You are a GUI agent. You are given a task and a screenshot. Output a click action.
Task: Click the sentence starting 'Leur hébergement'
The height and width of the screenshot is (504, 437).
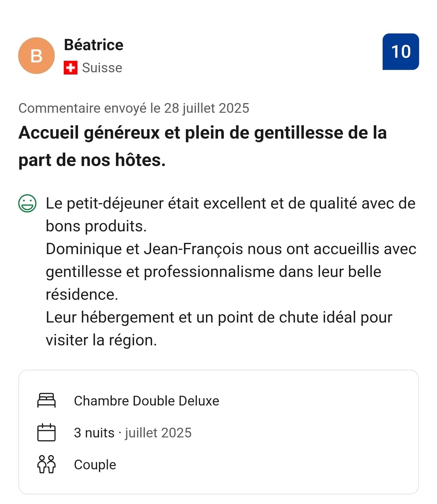[219, 317]
